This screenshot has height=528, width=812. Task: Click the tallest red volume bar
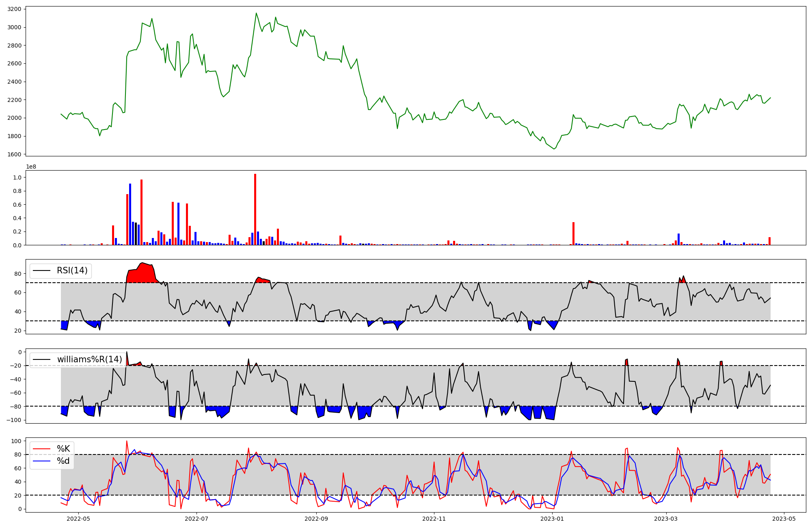(255, 209)
